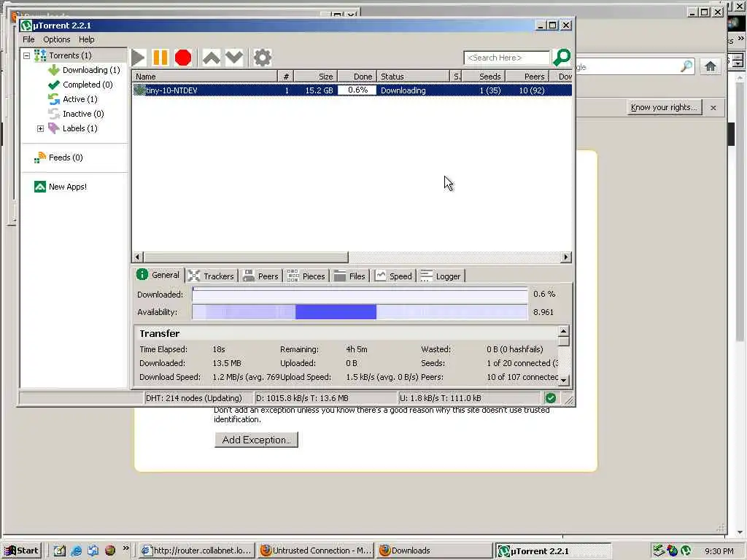The height and width of the screenshot is (560, 747).
Task: Click the Firefox search magnifier icon
Action: tap(686, 66)
